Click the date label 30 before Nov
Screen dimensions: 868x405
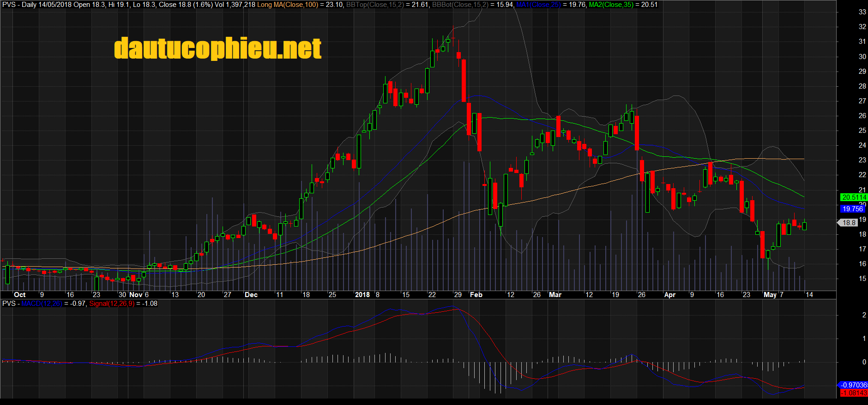pyautogui.click(x=122, y=295)
